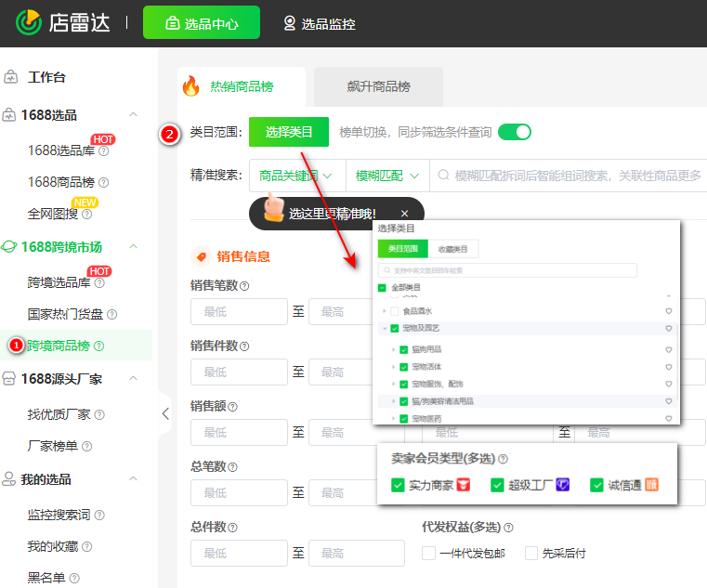707x588 pixels.
Task: Collapse the sidebar with left arrow handle
Action: (165, 413)
